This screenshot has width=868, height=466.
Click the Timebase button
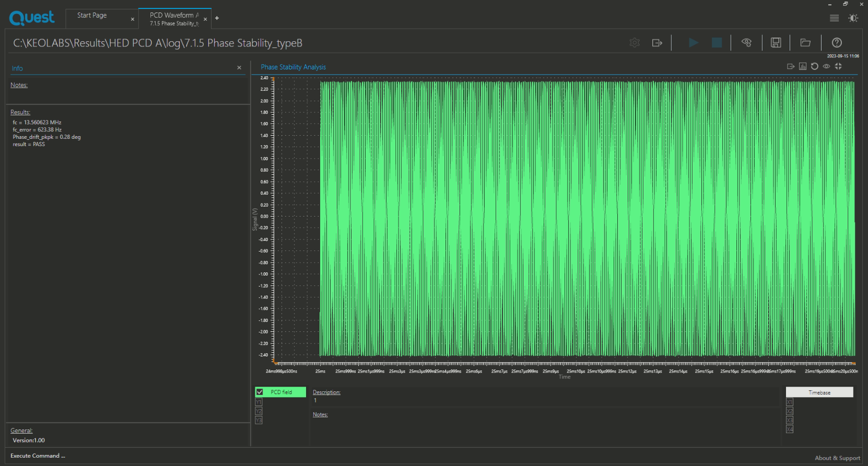(819, 392)
